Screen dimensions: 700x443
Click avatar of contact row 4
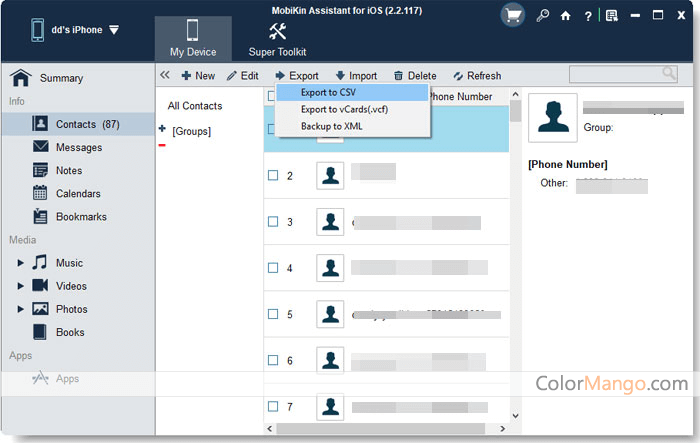(x=330, y=268)
